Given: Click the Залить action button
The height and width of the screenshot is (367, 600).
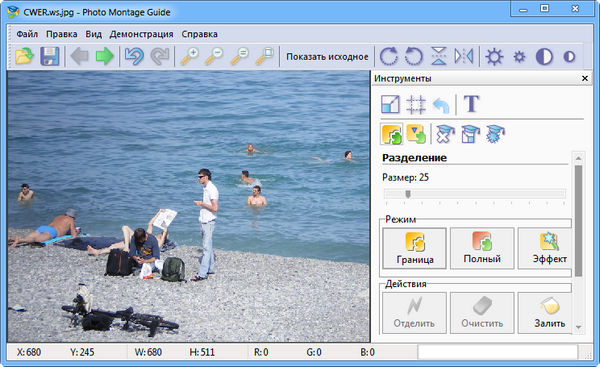Looking at the screenshot, I should click(546, 313).
